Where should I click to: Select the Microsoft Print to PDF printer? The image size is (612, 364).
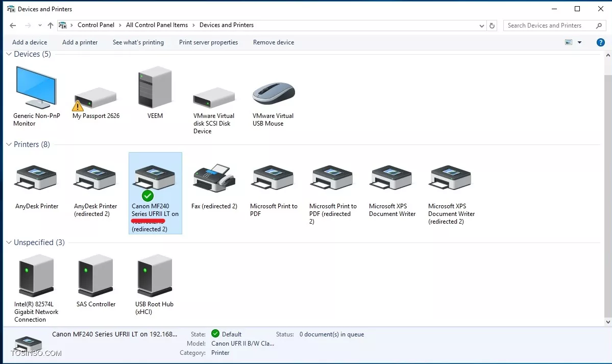point(273,178)
